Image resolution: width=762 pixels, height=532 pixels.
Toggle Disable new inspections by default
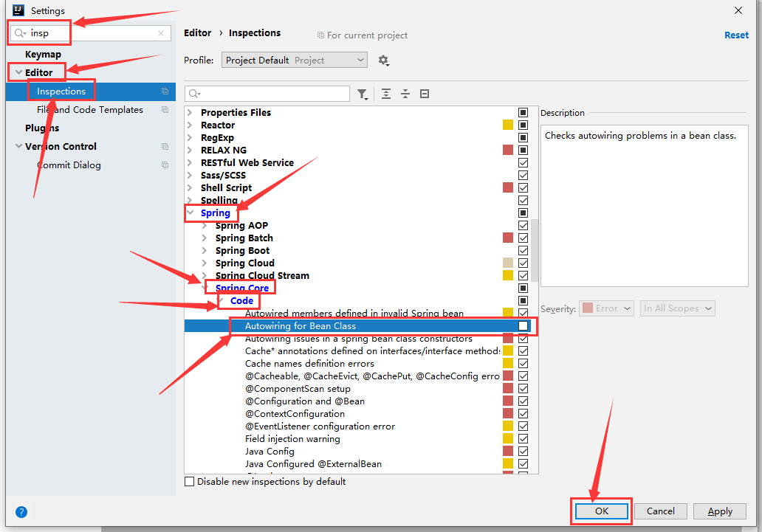point(190,482)
